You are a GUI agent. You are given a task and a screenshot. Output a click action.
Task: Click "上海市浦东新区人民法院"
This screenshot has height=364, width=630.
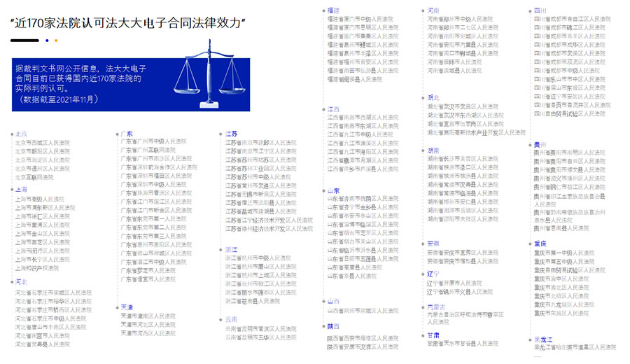tap(45, 208)
